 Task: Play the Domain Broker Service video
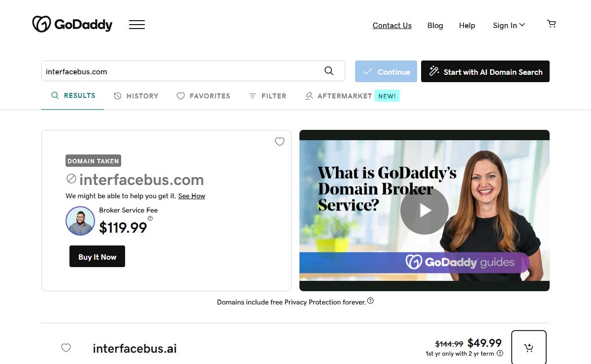coord(425,211)
